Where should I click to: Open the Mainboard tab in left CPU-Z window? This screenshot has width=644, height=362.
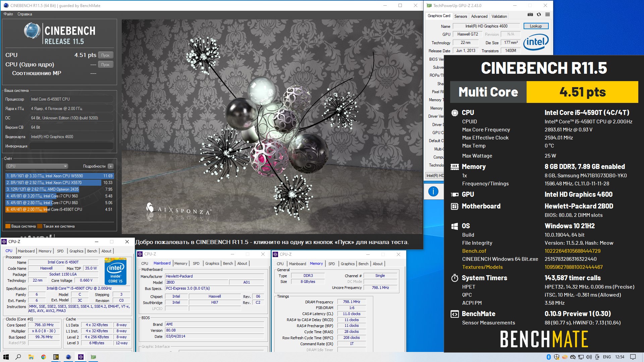click(26, 251)
